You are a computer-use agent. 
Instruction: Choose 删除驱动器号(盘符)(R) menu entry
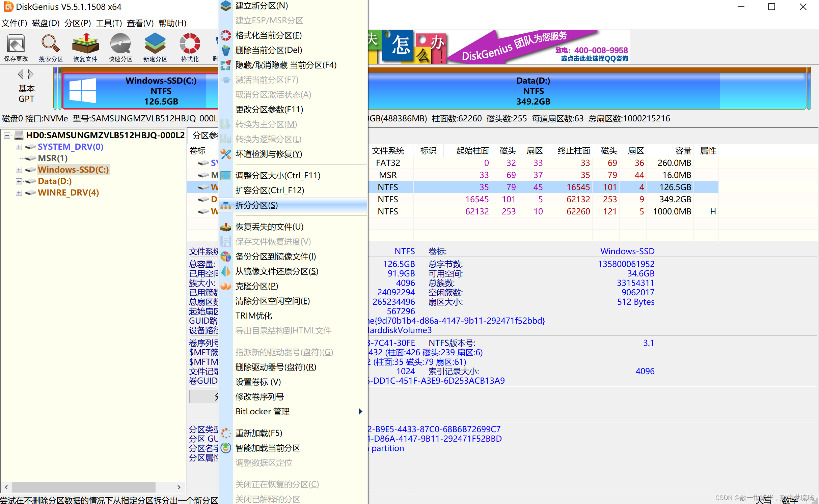(293, 367)
